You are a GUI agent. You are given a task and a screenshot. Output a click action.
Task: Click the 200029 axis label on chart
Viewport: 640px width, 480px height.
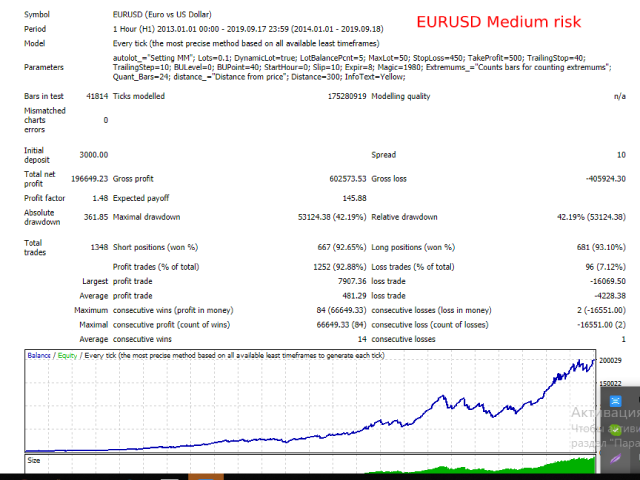click(x=610, y=360)
